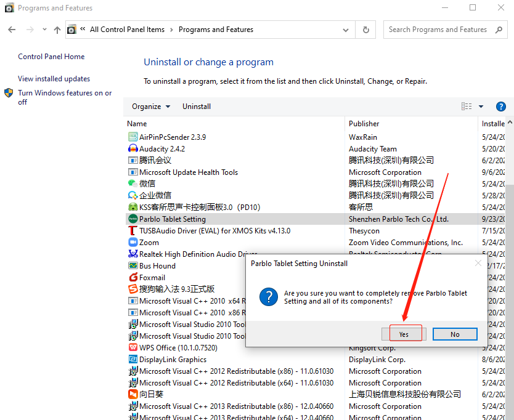
Task: Click the Microsoft Visual C++ 2010 x86 icon
Action: pos(133,313)
